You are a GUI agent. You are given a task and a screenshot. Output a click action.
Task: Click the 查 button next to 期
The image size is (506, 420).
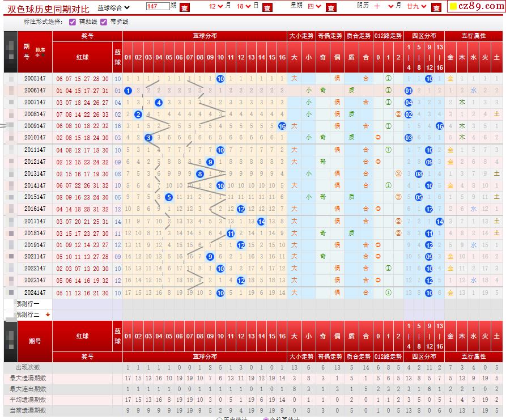[x=185, y=7]
